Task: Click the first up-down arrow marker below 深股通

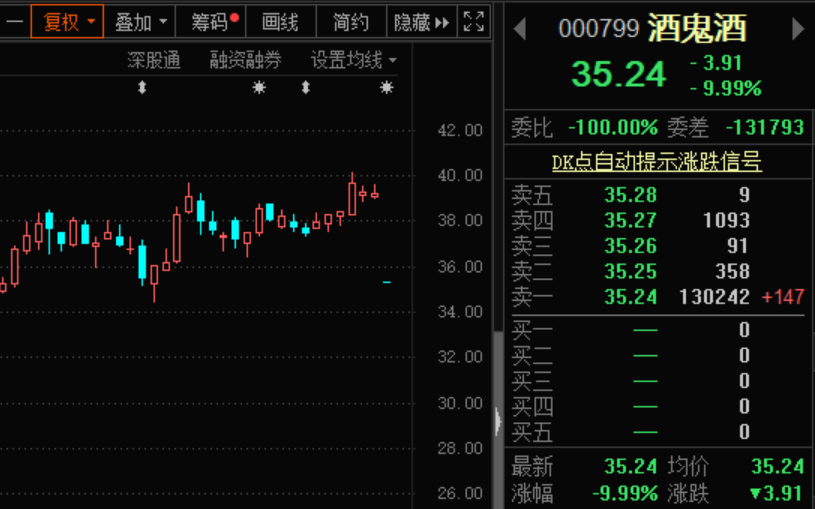Action: 142,87
